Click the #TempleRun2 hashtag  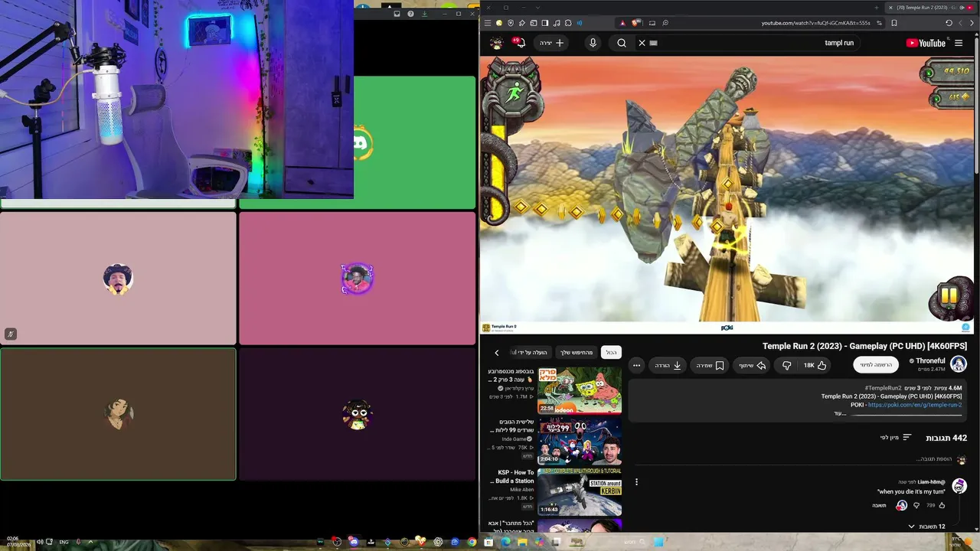click(x=883, y=388)
